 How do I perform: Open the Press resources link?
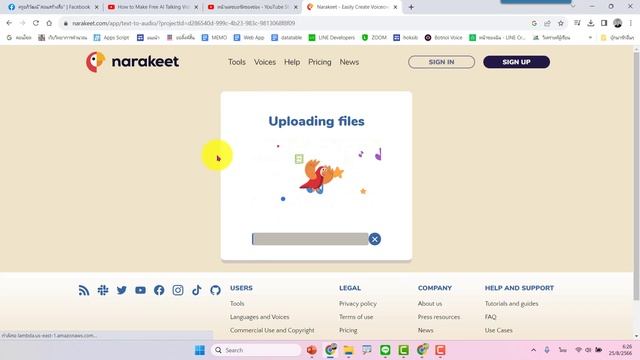coord(439,317)
